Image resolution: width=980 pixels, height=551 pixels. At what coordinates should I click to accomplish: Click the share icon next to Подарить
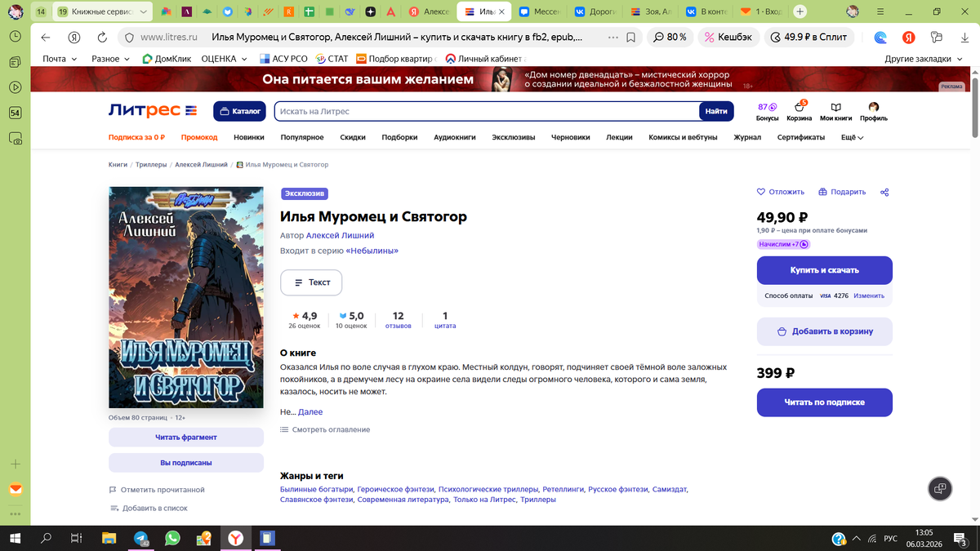click(x=884, y=192)
